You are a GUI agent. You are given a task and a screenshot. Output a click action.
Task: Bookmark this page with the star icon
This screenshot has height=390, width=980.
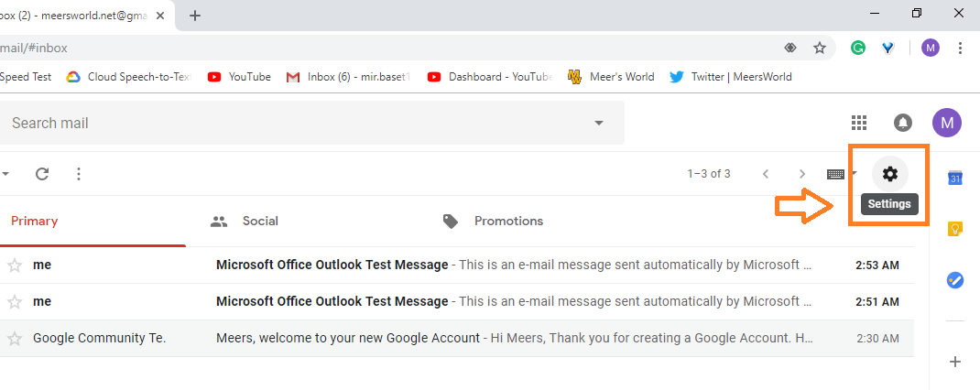point(820,48)
